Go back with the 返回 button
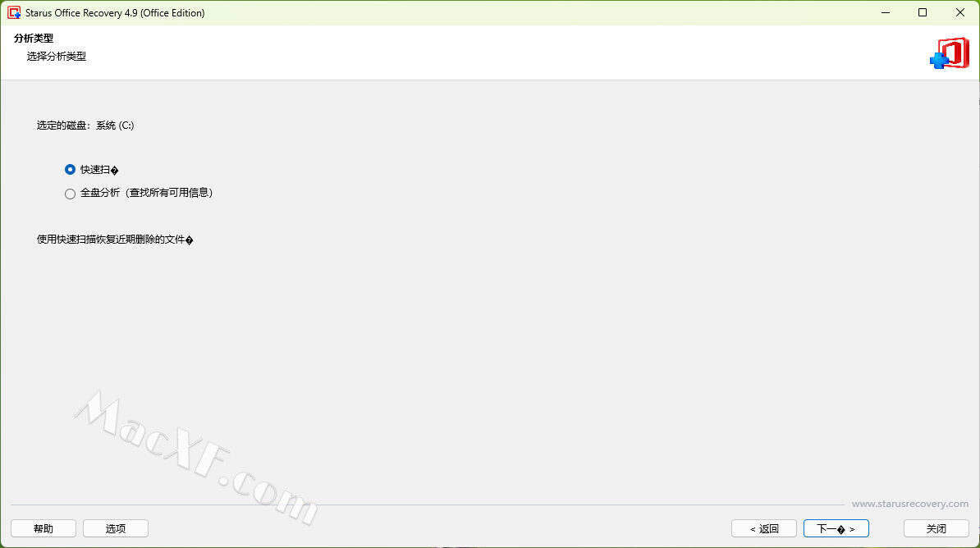Viewport: 980px width, 548px height. [764, 528]
